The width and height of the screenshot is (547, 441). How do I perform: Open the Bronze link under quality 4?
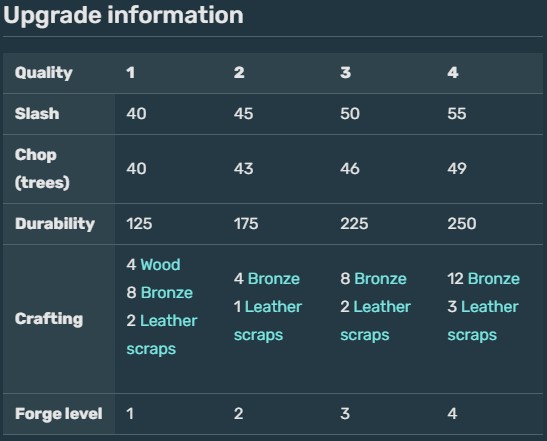pos(494,279)
